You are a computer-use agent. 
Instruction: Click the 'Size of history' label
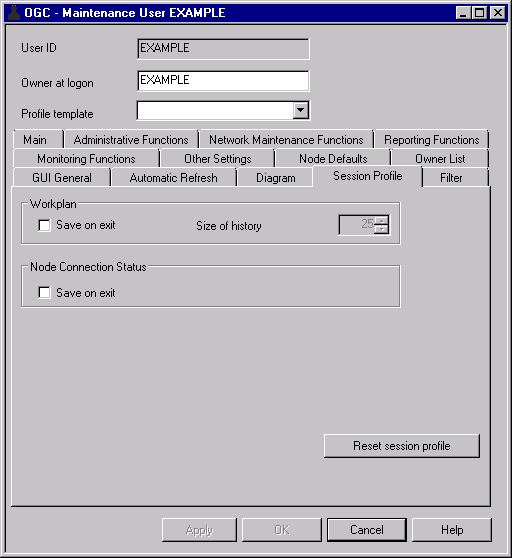coord(229,226)
